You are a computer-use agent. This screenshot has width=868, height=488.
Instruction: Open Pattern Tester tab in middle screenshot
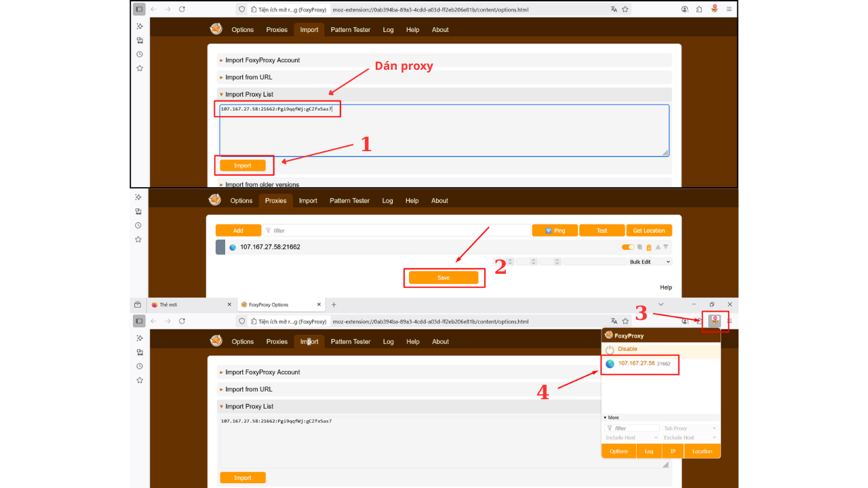coord(350,201)
